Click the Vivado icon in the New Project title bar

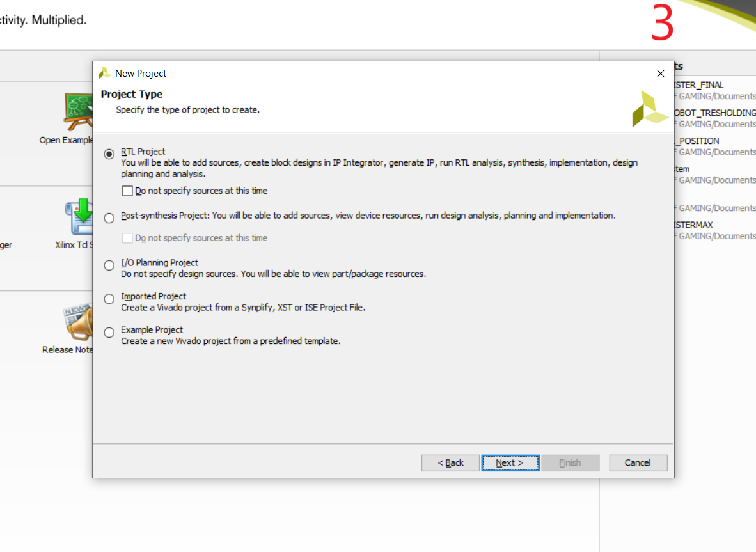pos(105,74)
